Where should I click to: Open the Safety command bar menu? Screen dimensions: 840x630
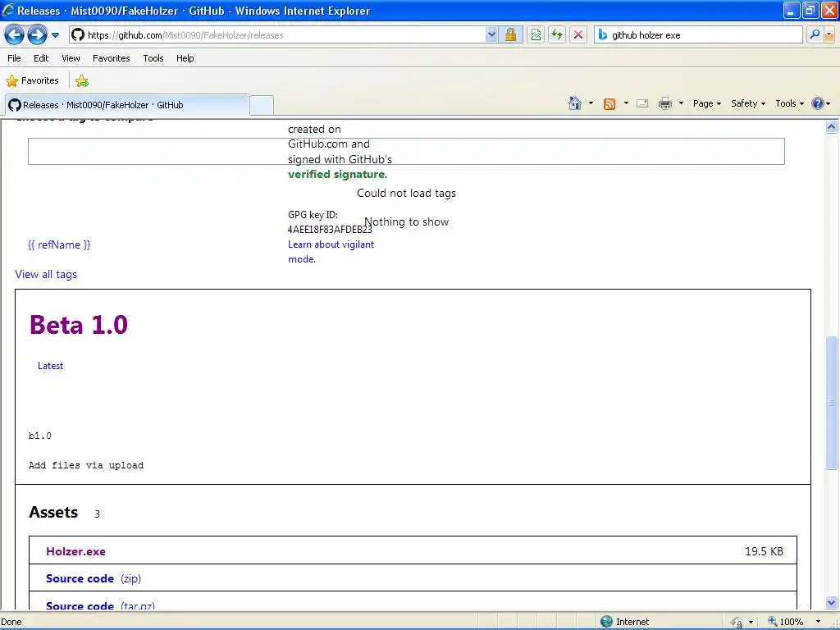click(748, 104)
